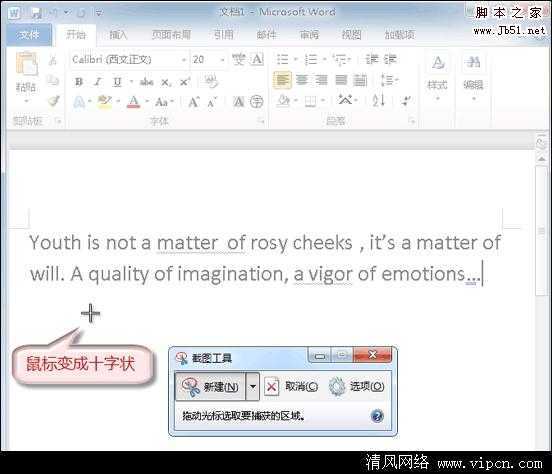Open the Editing (编辑) menu
Screen dimensions: 552x474
pos(473,76)
